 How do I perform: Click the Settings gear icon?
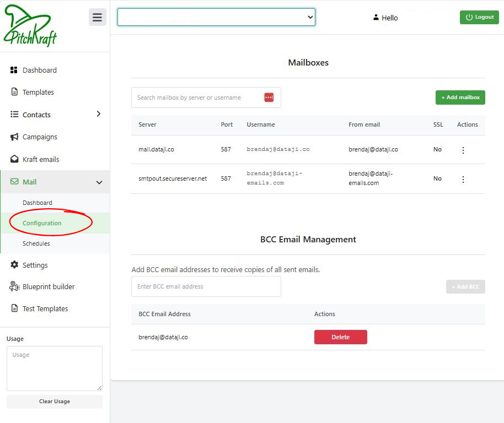pyautogui.click(x=14, y=265)
